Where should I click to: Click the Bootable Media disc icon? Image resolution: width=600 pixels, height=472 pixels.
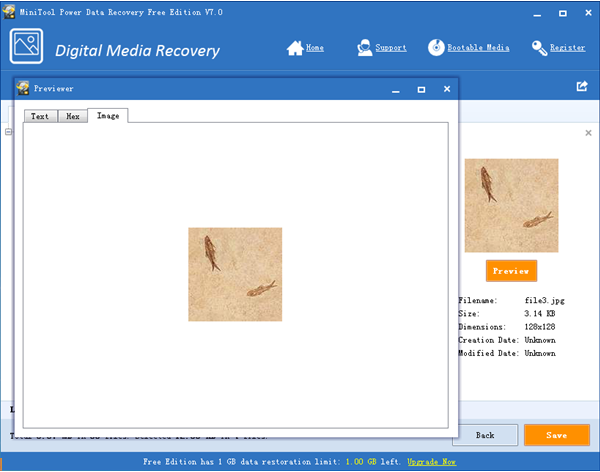pos(436,48)
